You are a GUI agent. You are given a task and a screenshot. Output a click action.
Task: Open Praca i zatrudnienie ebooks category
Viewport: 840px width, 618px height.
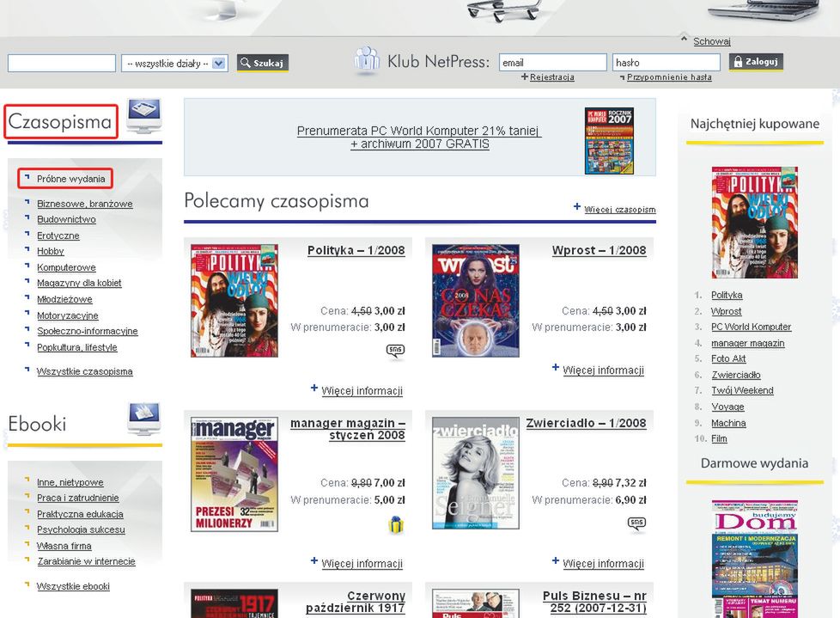pos(77,498)
